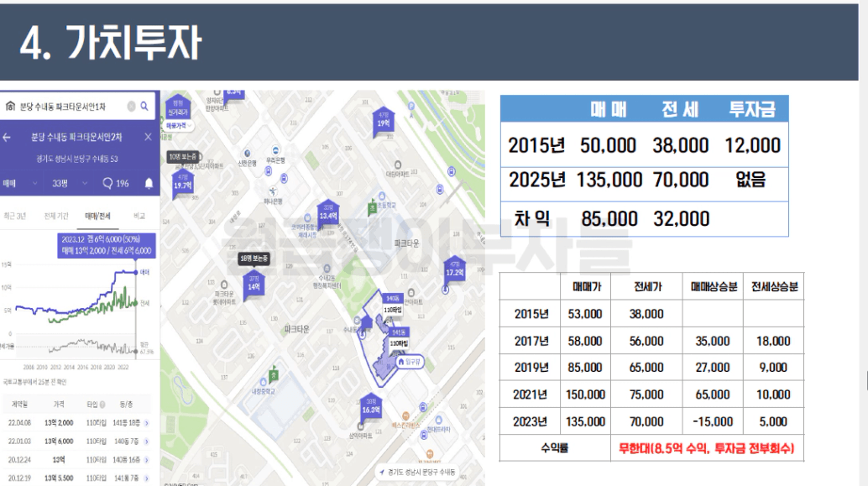This screenshot has height=486, width=868.
Task: Click the 17.2억 price marker on map
Action: [x=454, y=269]
